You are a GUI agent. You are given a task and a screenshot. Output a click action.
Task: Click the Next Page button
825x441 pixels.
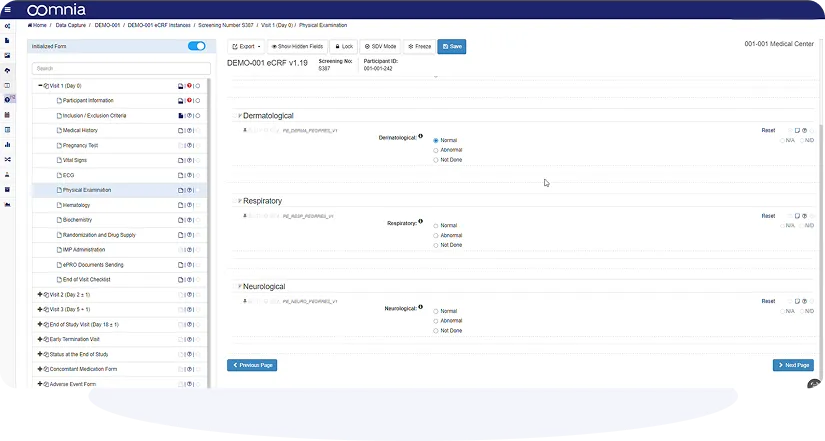point(793,365)
